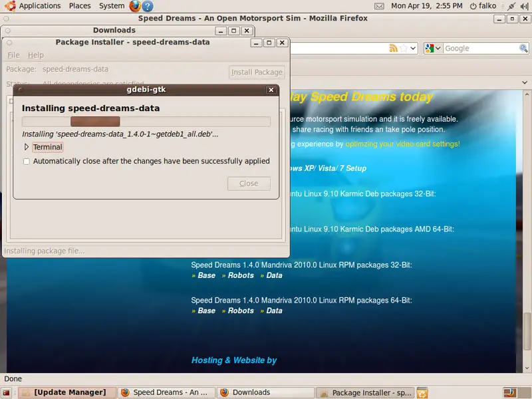
Task: Click the Close button in gdebi-gtk dialog
Action: [x=249, y=184]
